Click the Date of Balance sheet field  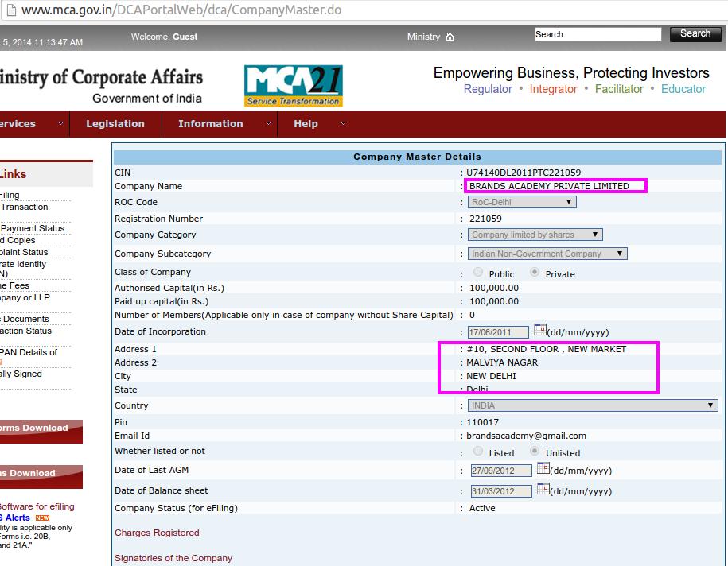(x=501, y=490)
